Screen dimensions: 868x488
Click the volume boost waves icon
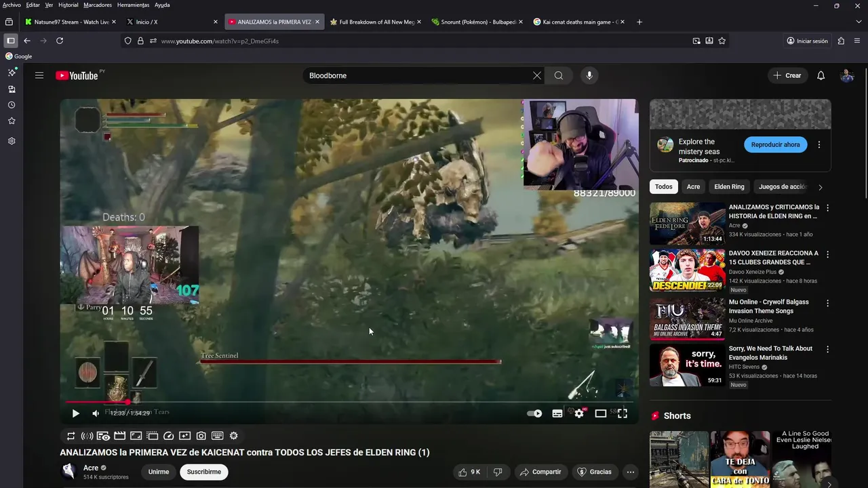point(87,436)
